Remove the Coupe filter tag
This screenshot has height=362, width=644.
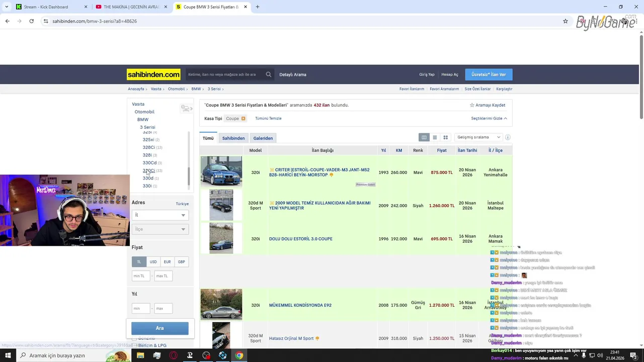(x=243, y=119)
